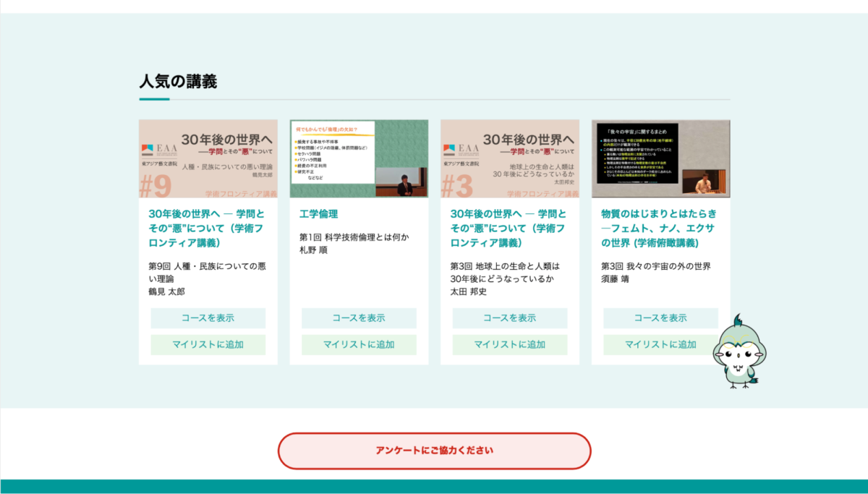Open the 工学倫理 lecture video thumbnail
Screen dimensions: 868x494
click(x=359, y=159)
